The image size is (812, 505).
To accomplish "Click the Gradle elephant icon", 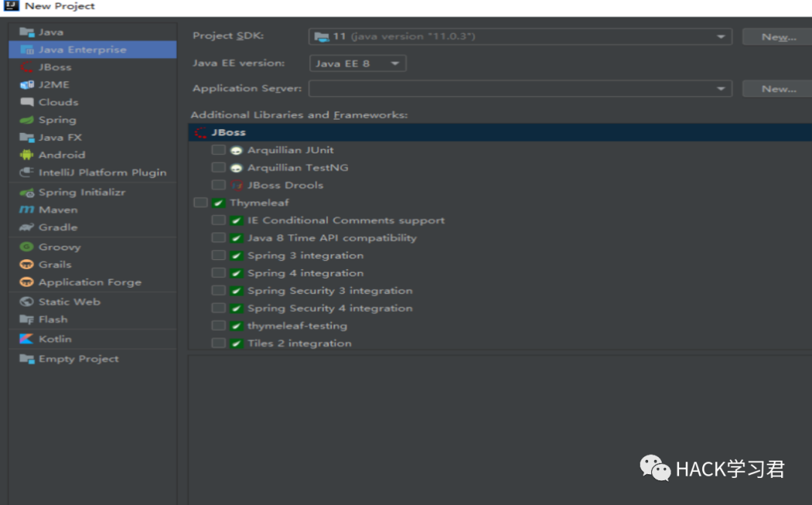I will pyautogui.click(x=26, y=227).
